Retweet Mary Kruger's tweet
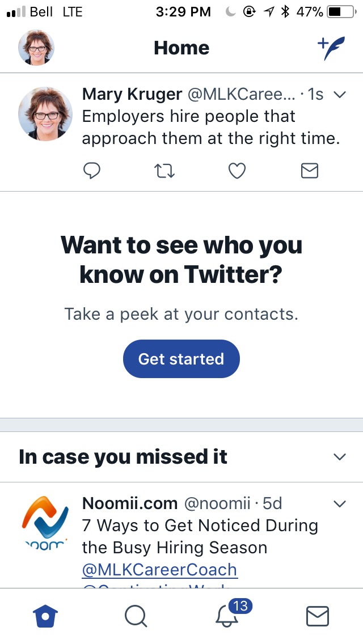The width and height of the screenshot is (363, 644). tap(164, 171)
